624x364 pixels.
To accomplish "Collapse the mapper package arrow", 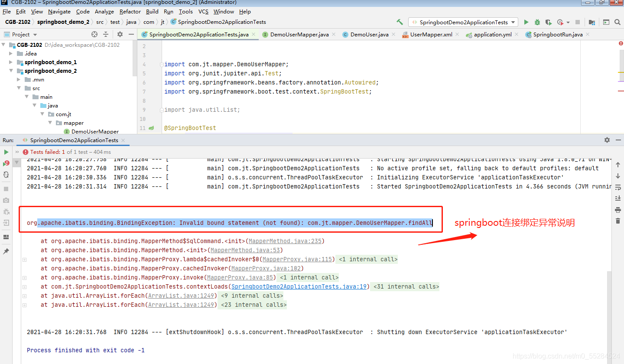I will coord(50,123).
